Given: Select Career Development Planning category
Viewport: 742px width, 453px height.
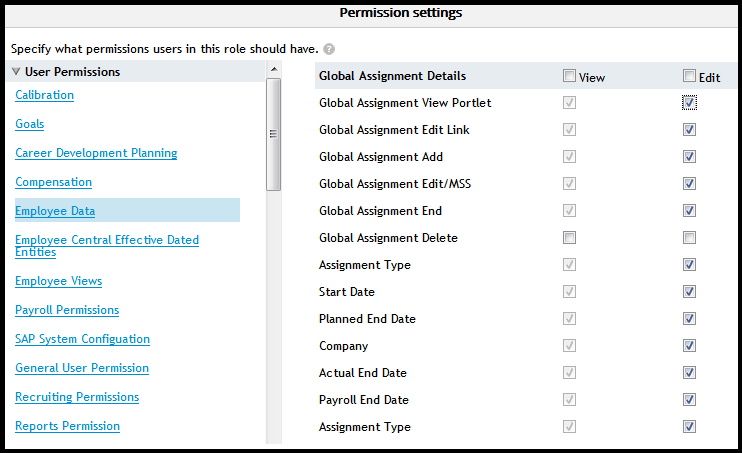Looking at the screenshot, I should tap(96, 153).
